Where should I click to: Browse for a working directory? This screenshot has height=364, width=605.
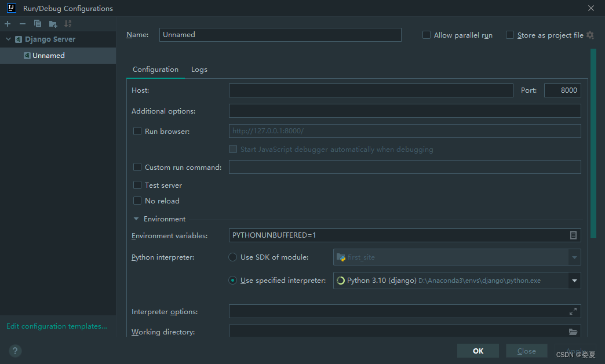pyautogui.click(x=573, y=332)
